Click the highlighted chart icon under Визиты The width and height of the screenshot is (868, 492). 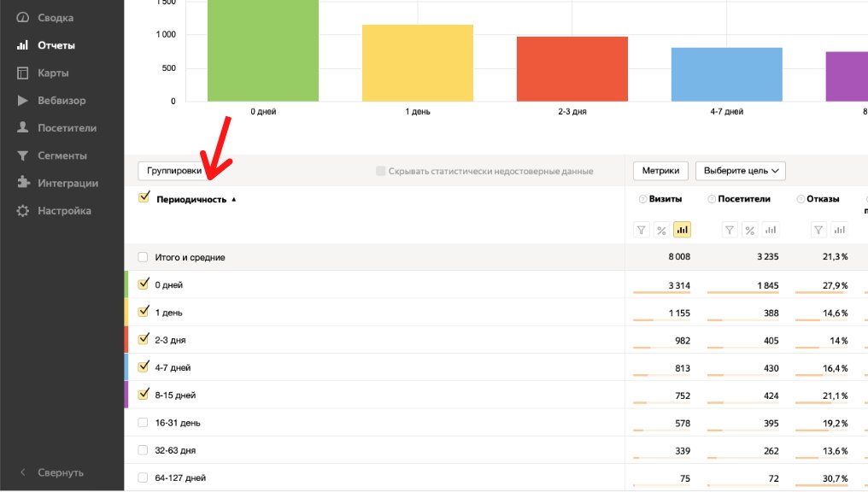682,230
